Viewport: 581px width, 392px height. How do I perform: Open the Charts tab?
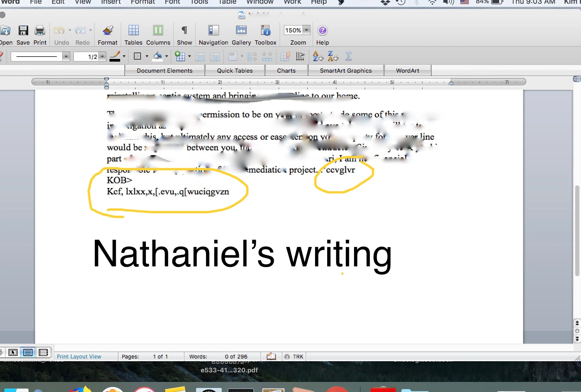tap(286, 71)
